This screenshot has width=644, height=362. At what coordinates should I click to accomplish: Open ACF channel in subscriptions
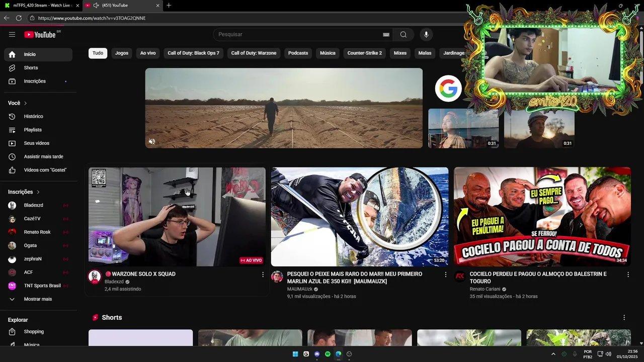click(x=38, y=272)
